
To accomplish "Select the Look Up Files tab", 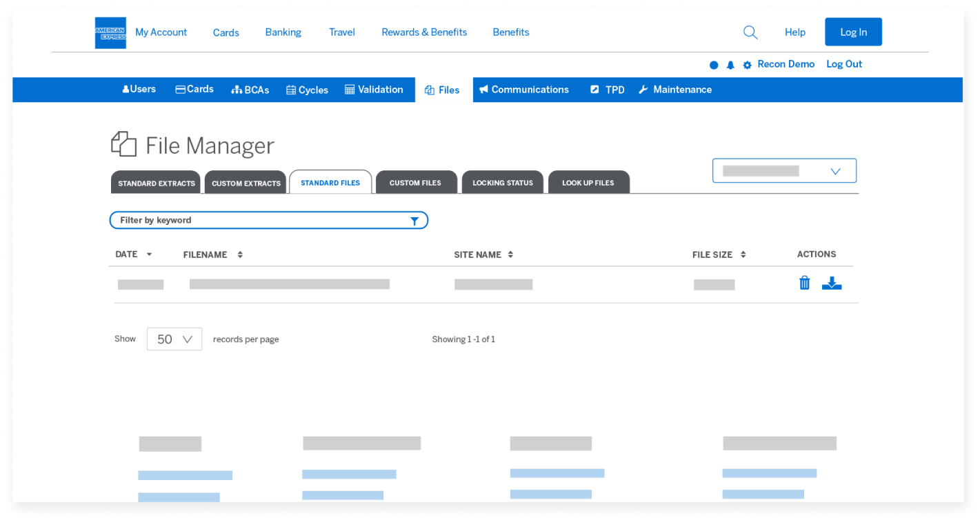I will tap(588, 182).
